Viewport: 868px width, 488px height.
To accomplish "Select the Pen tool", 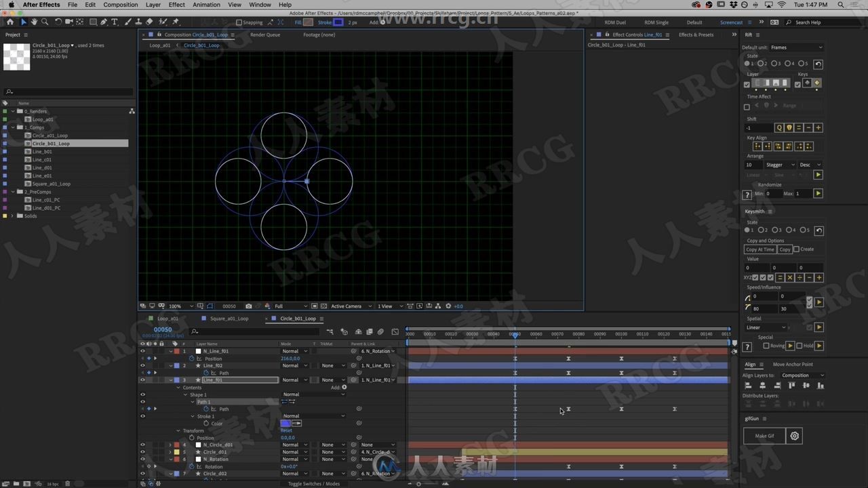I will tap(104, 22).
